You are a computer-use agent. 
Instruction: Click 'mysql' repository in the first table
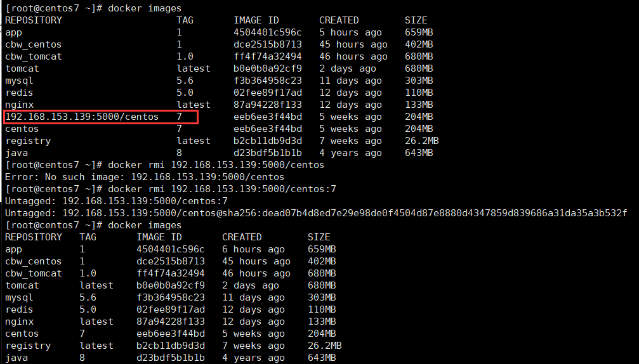pos(19,81)
